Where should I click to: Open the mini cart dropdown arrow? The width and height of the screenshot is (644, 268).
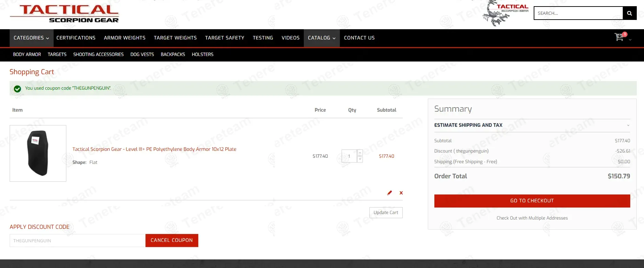click(x=630, y=40)
